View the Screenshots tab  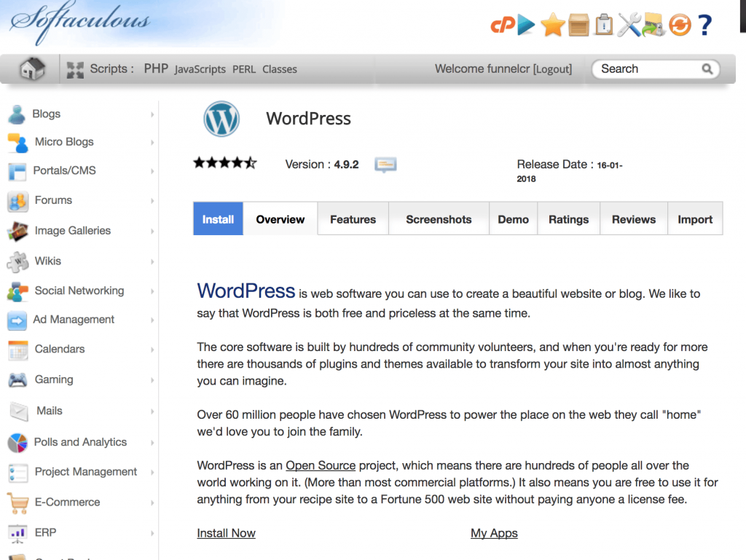(x=439, y=219)
